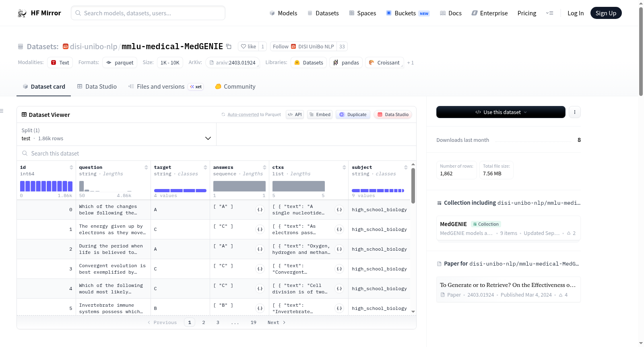Screen dimensions: 644x347
Task: Open the disi-unibo-nlp organization link
Action: (x=93, y=47)
